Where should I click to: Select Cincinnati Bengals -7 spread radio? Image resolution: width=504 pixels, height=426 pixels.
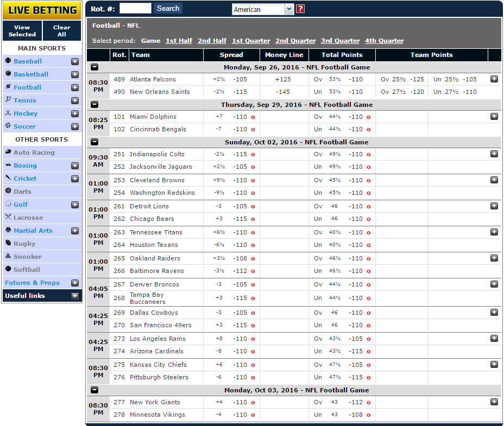click(253, 130)
